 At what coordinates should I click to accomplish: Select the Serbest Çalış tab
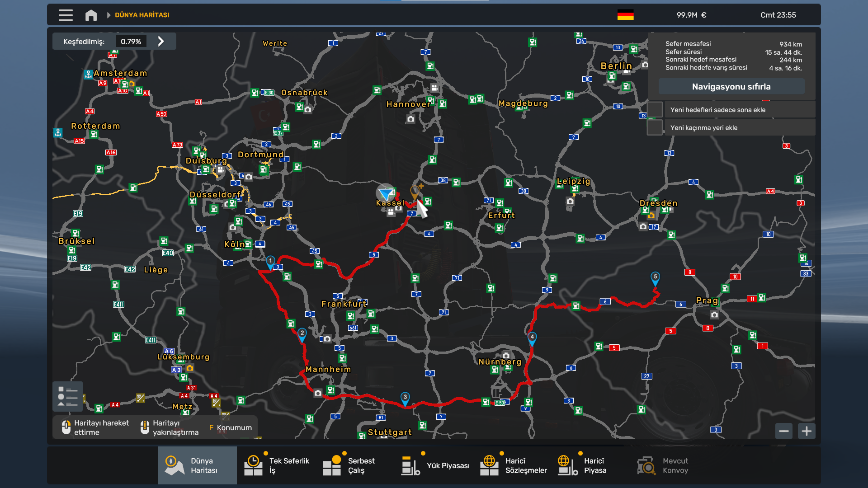point(349,465)
